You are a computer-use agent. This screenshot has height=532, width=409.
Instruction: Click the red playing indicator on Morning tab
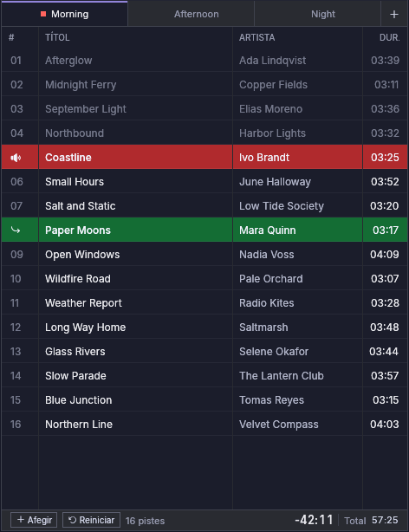tap(43, 14)
